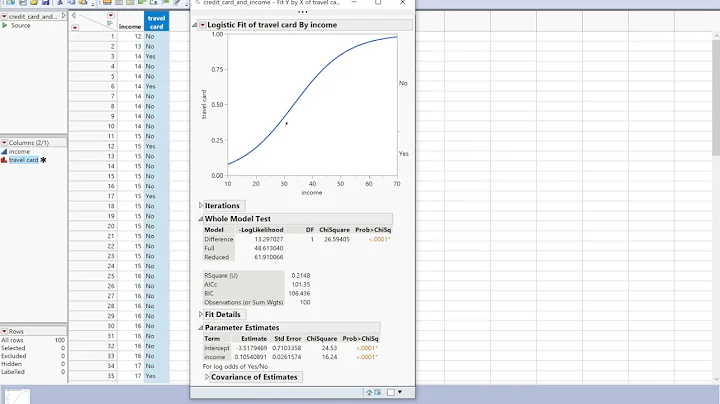Click the asterisk property icon beside travel card
This screenshot has width=720, height=404.
pos(43,160)
